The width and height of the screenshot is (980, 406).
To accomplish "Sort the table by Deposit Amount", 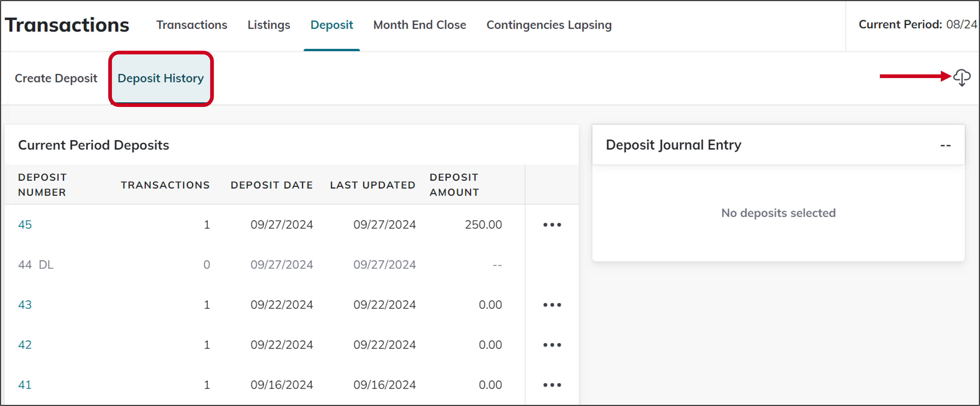I will pyautogui.click(x=453, y=185).
